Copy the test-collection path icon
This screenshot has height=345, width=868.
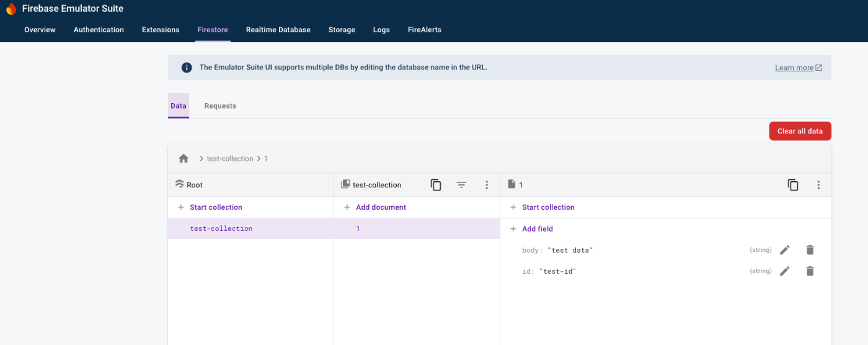click(x=436, y=185)
